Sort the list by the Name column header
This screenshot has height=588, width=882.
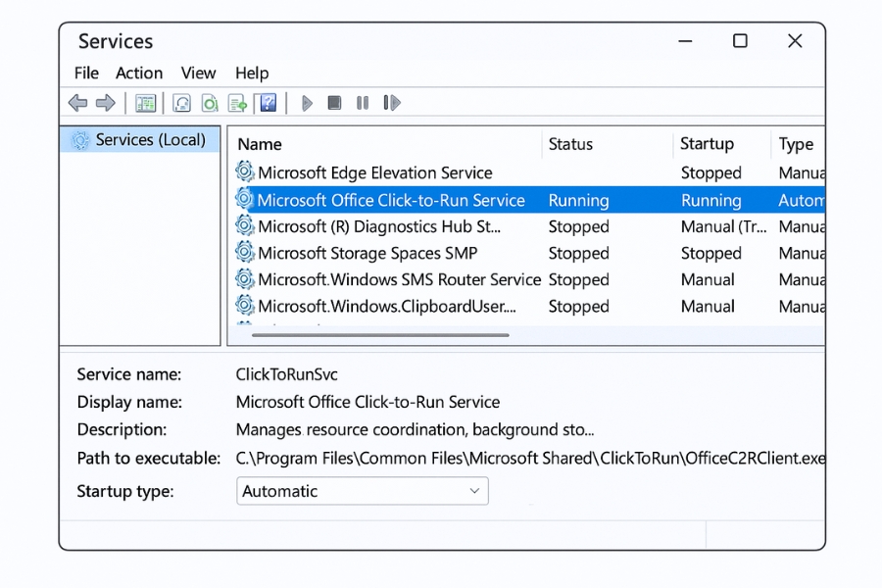tap(260, 144)
